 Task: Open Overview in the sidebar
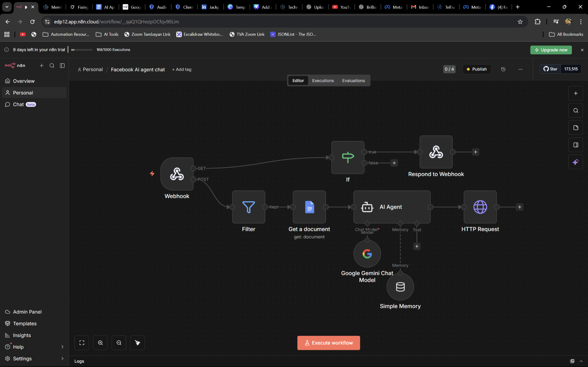[34, 81]
